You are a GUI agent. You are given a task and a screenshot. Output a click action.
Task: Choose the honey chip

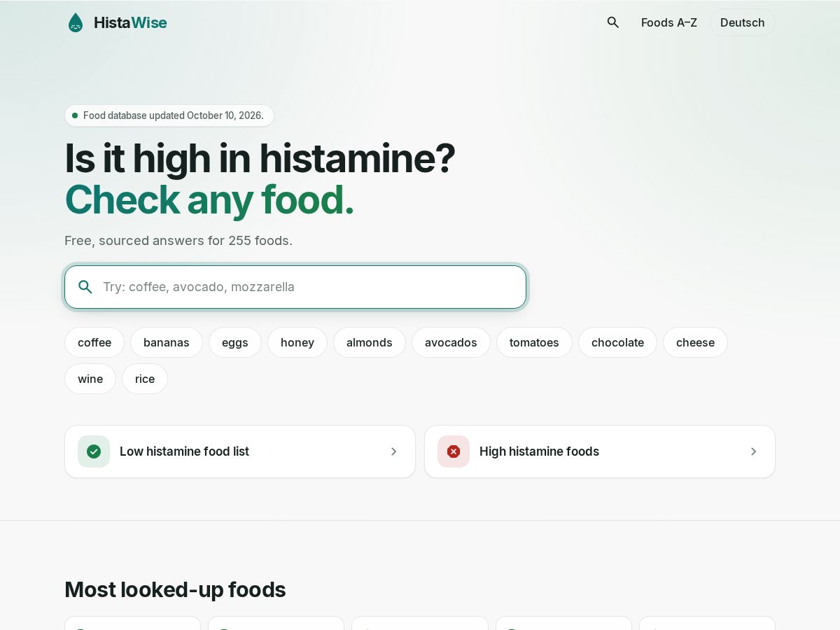click(x=297, y=342)
